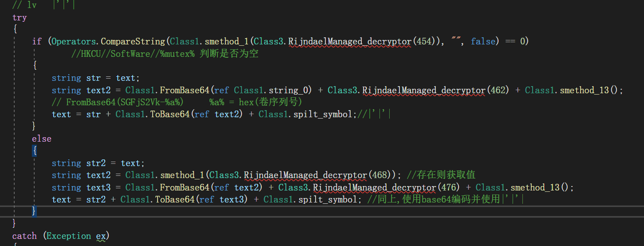Click "FromBase64" before "(ref text2)"
Viewport: 644px width, 246px height.
pos(185,187)
